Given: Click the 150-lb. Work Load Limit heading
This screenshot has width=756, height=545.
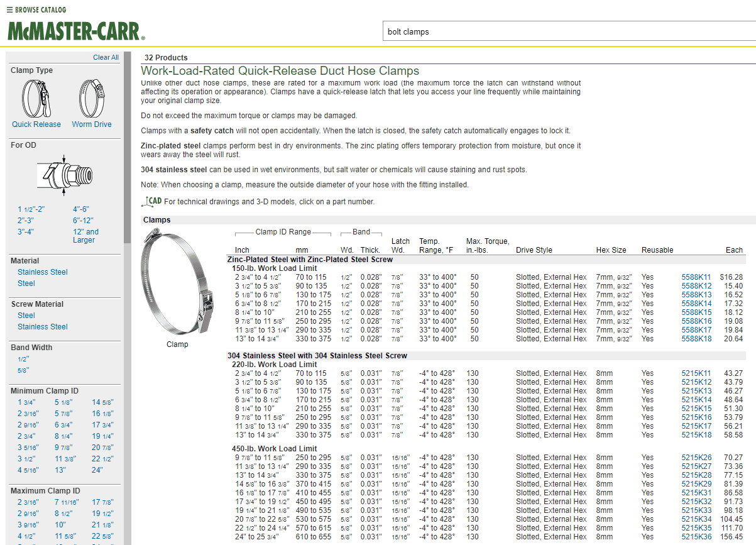Looking at the screenshot, I should click(x=275, y=268).
